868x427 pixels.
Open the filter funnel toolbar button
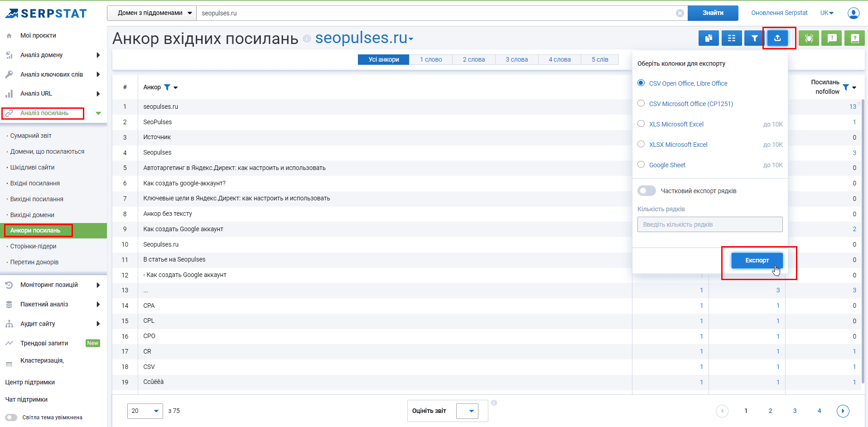tap(755, 38)
